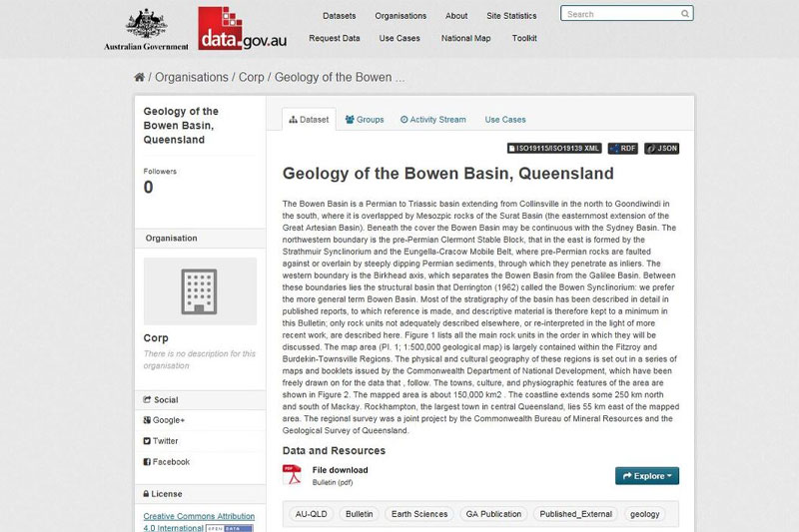Switch to the Groups tab
The width and height of the screenshot is (799, 532).
(365, 120)
